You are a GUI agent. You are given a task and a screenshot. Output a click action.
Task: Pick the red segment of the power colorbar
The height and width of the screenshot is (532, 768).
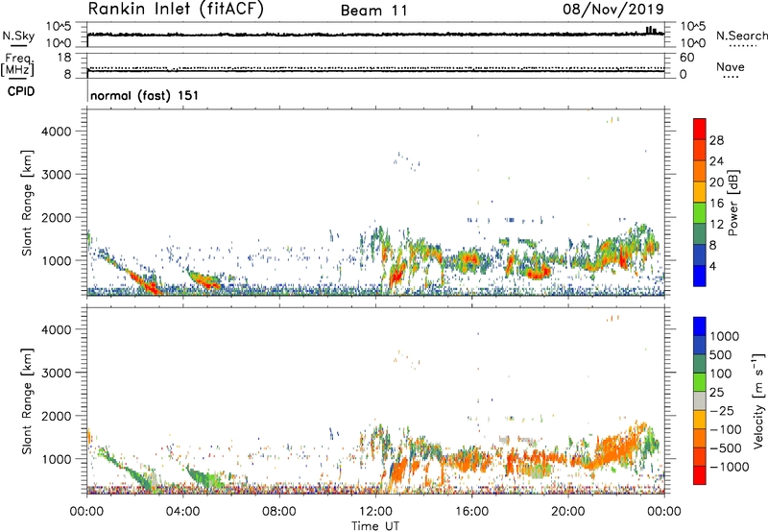click(700, 129)
